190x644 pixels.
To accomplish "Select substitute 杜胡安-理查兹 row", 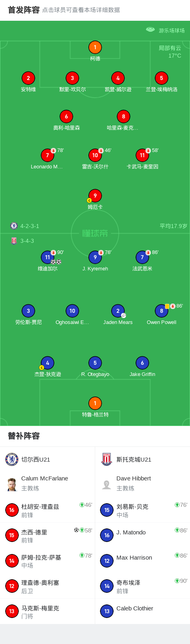I will (47, 510).
